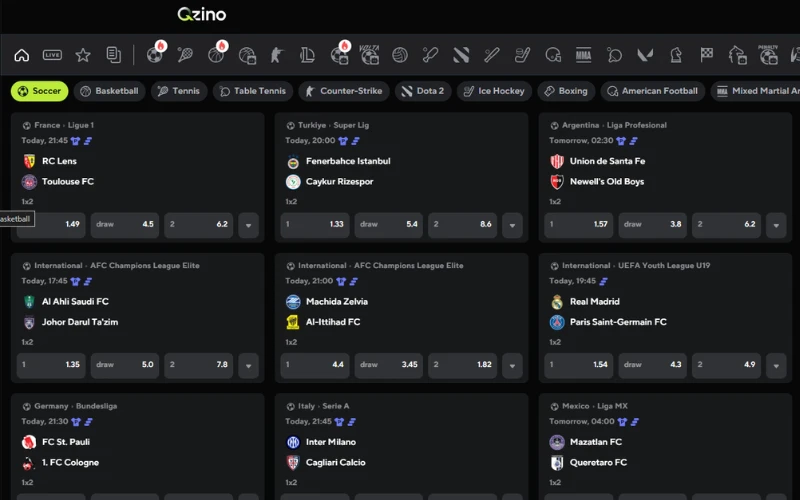This screenshot has width=800, height=500.
Task: Bet on draw 4.5 for RC Lens match
Action: pyautogui.click(x=124, y=225)
